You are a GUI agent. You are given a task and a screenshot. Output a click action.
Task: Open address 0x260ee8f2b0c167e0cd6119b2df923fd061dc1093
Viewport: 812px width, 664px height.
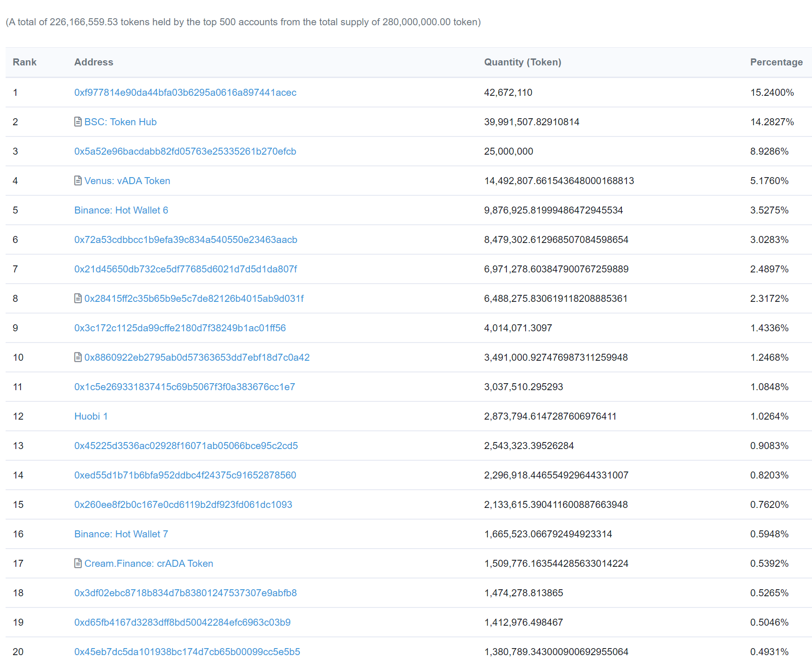click(x=183, y=505)
